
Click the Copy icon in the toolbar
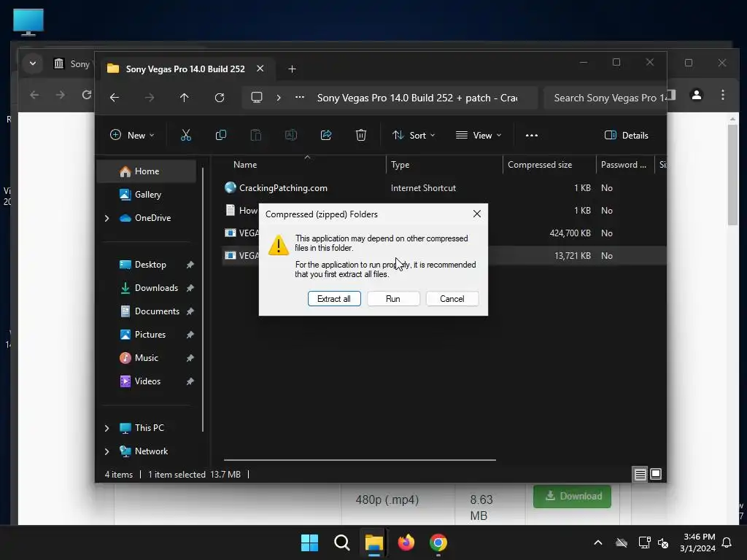click(220, 135)
